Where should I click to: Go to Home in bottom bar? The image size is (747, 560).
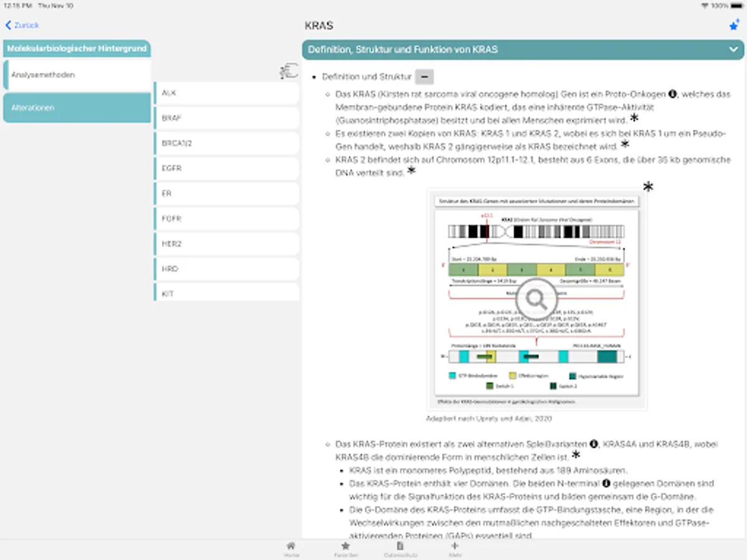(x=291, y=549)
